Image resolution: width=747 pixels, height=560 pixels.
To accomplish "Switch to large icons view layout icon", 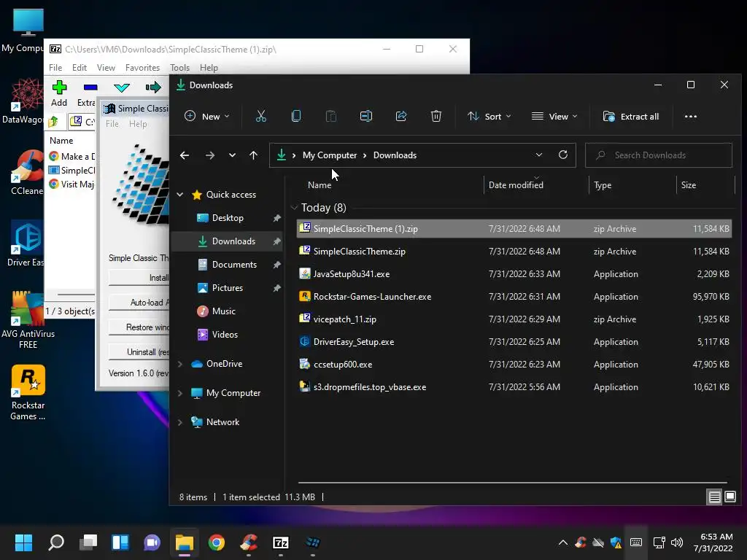I will [x=729, y=497].
